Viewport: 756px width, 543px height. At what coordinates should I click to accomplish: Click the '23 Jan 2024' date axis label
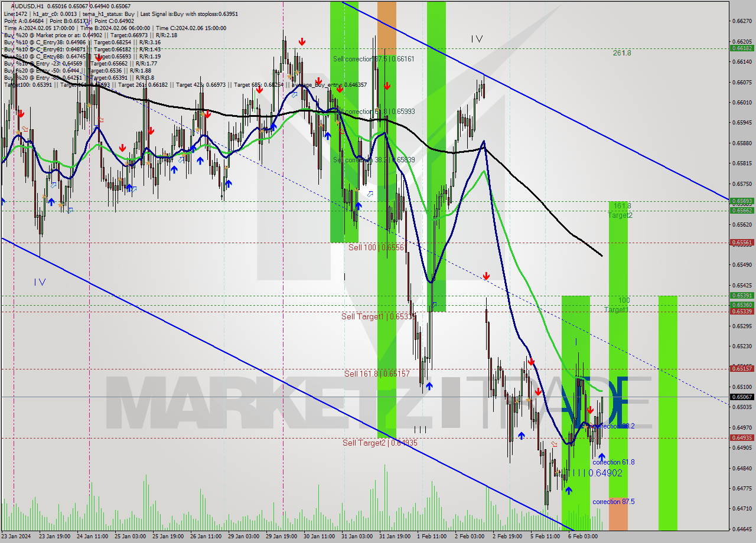click(x=17, y=537)
